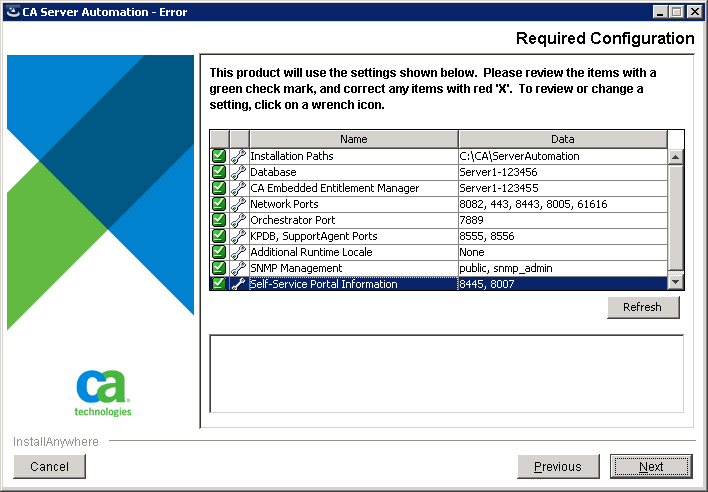The width and height of the screenshot is (708, 492).
Task: Click green check mark for Network Ports
Action: coord(219,204)
